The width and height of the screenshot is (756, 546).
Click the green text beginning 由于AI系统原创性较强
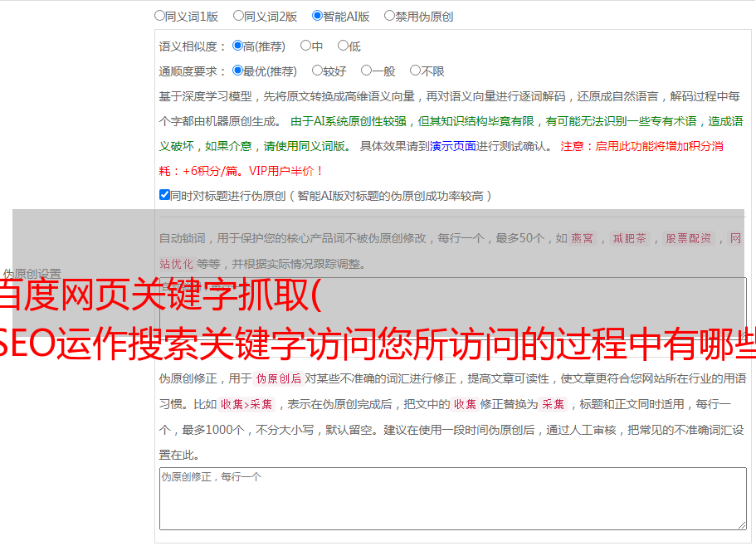(451, 134)
